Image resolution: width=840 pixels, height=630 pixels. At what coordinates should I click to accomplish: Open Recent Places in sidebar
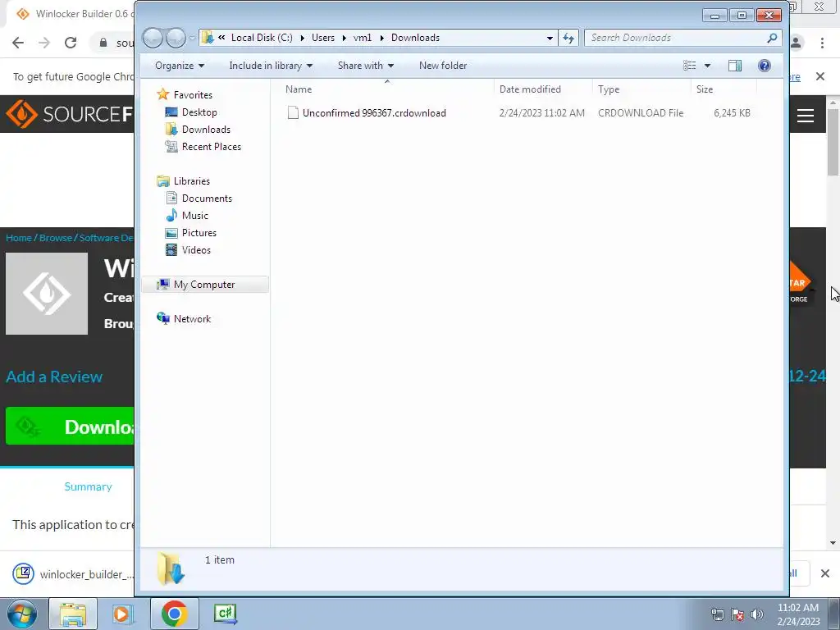[x=211, y=146]
